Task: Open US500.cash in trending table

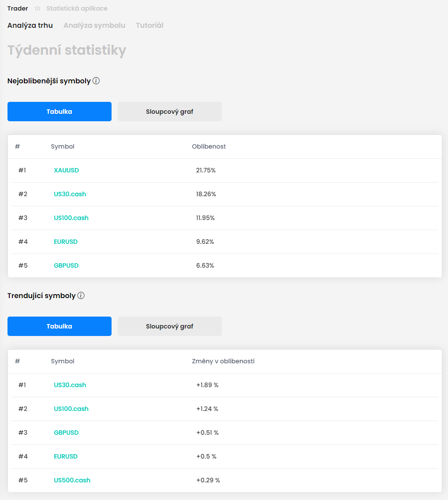Action: pyautogui.click(x=72, y=480)
